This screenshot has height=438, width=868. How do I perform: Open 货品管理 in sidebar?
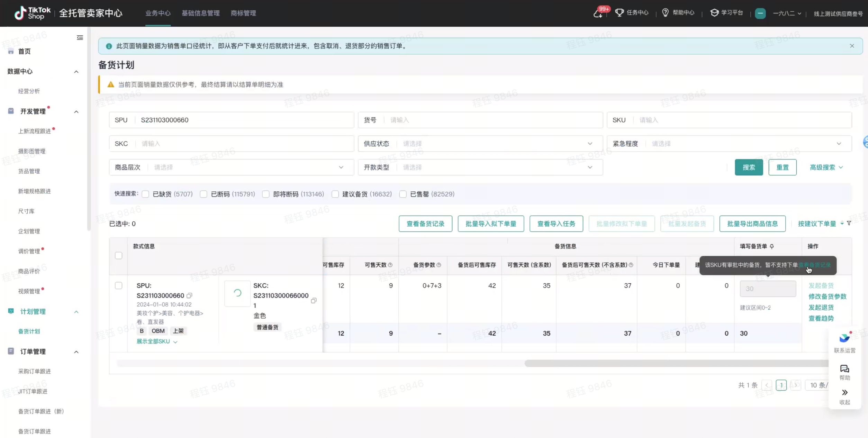coord(29,171)
